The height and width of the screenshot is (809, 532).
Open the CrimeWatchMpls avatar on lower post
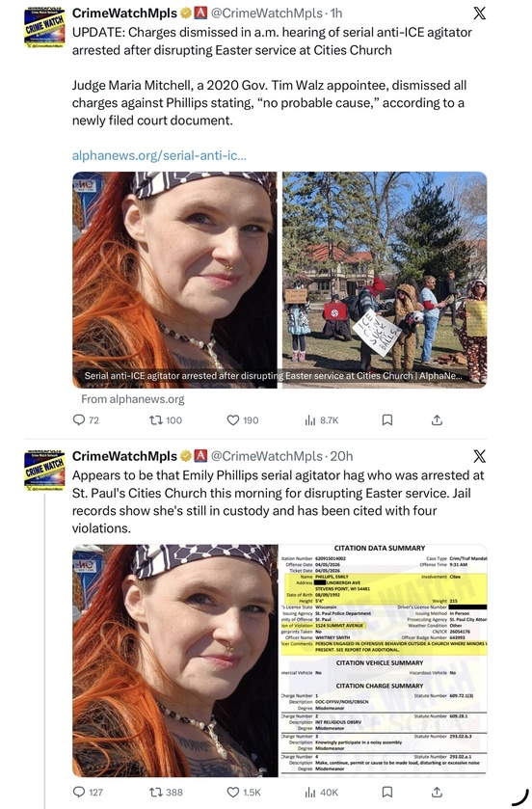(x=44, y=470)
